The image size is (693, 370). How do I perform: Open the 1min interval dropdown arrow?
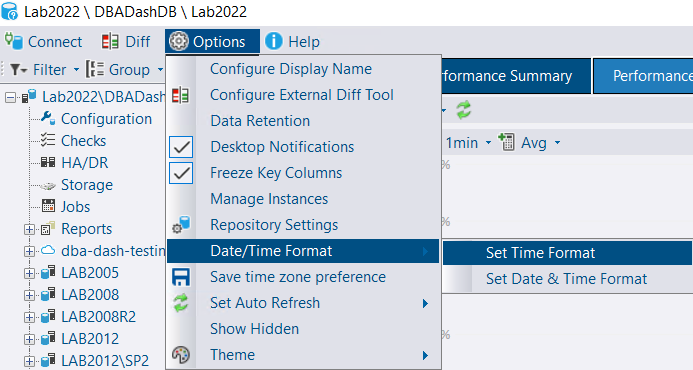click(x=488, y=143)
